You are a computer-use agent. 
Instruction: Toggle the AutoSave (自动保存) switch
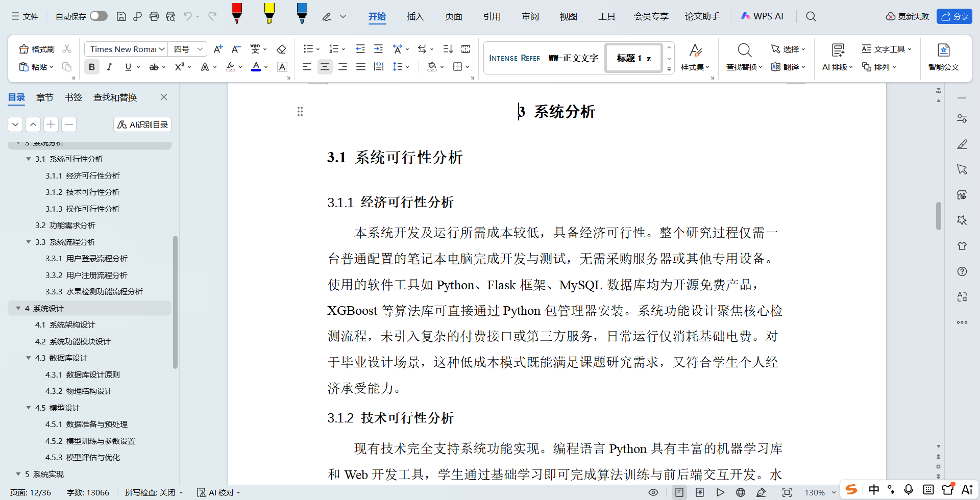pyautogui.click(x=99, y=16)
